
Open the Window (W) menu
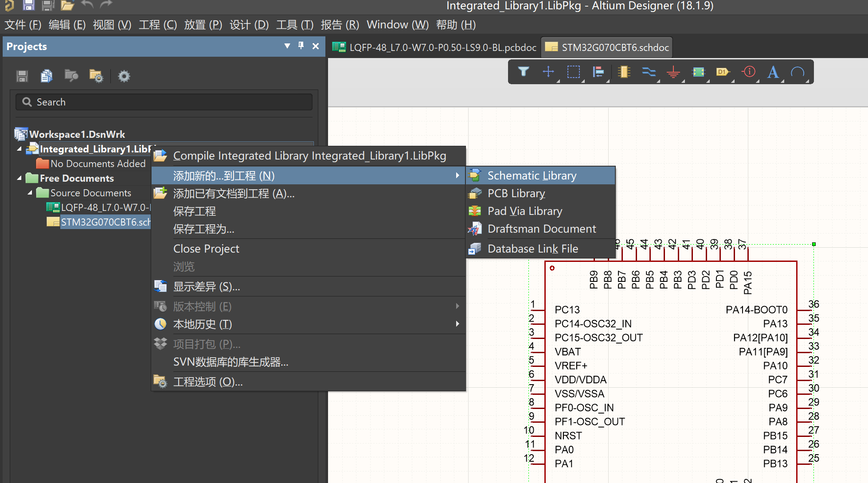coord(398,25)
